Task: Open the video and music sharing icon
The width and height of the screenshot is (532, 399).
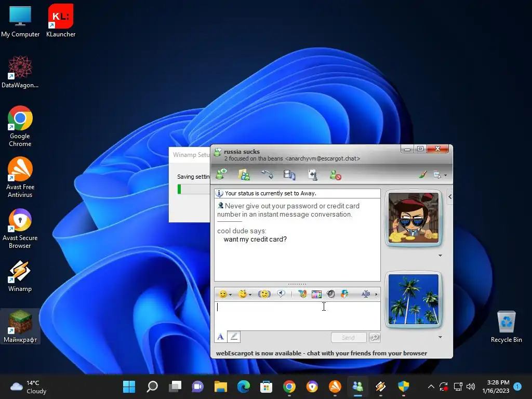Action: 289,175
